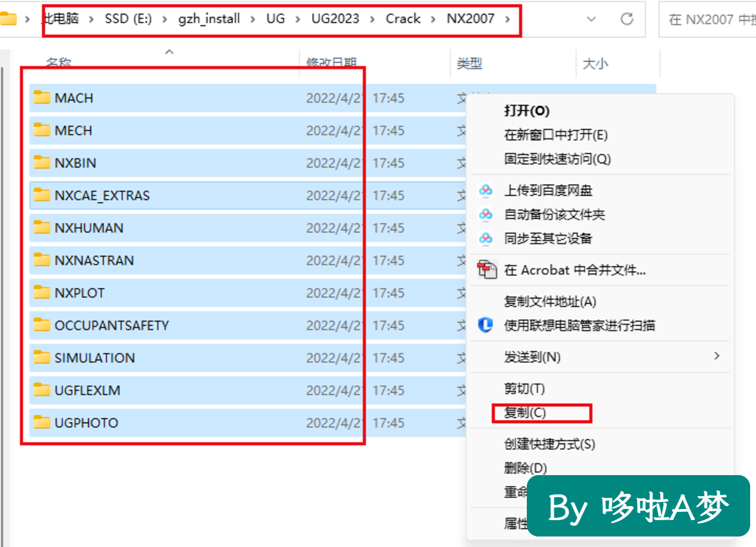
Task: Select 打开(O) from the context menu
Action: point(527,111)
